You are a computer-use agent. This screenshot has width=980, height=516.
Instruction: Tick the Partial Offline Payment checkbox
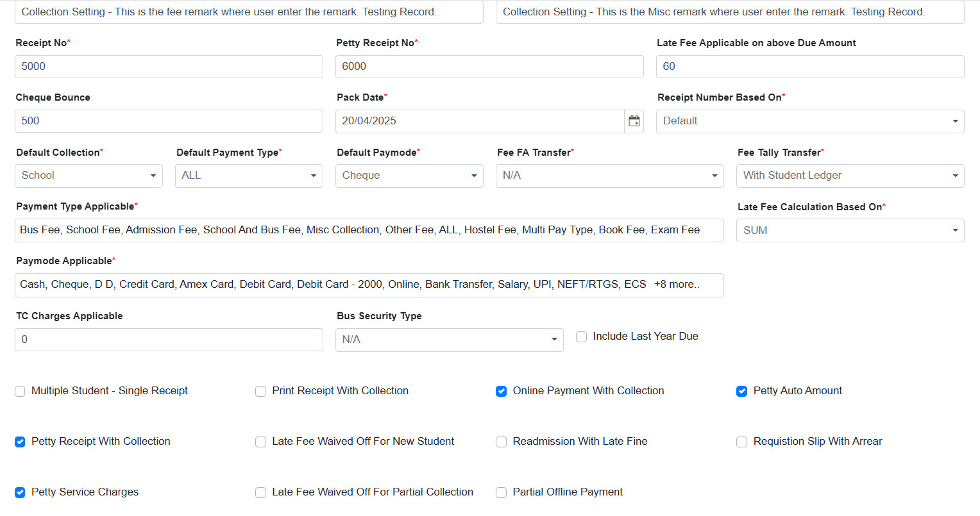tap(502, 492)
